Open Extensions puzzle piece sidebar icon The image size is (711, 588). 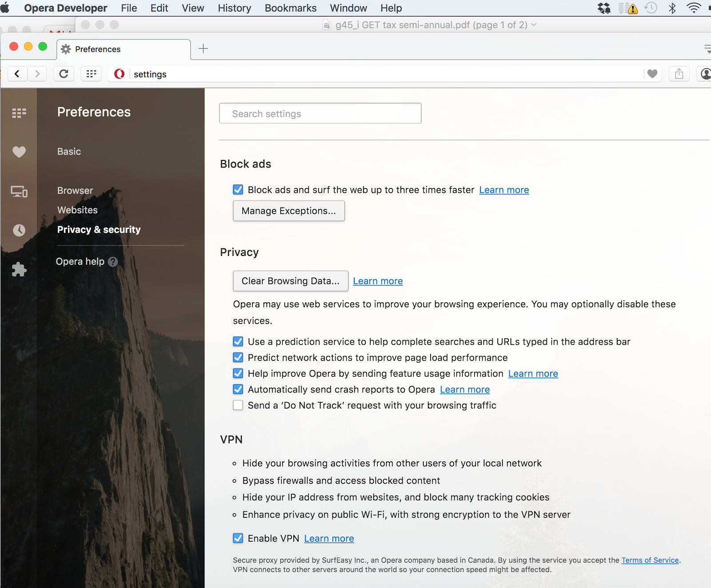19,269
